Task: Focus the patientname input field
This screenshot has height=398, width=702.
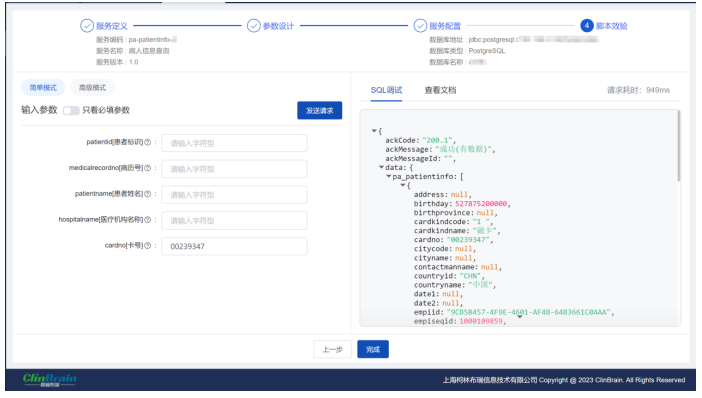Action: [x=234, y=195]
